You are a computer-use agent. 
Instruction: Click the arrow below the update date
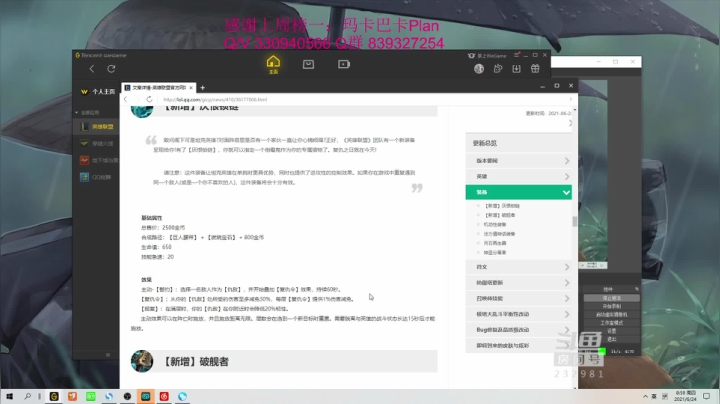[570, 123]
